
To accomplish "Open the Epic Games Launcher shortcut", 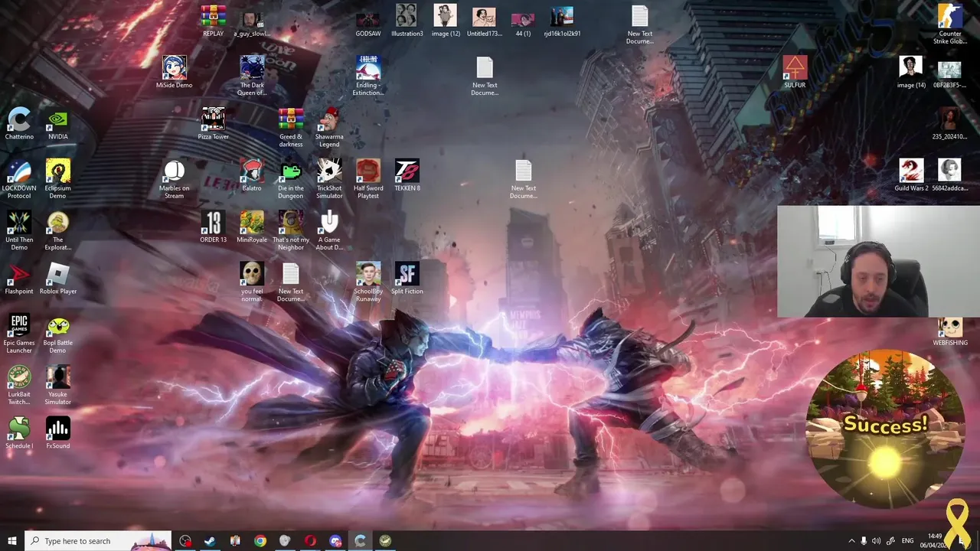I will pos(19,332).
